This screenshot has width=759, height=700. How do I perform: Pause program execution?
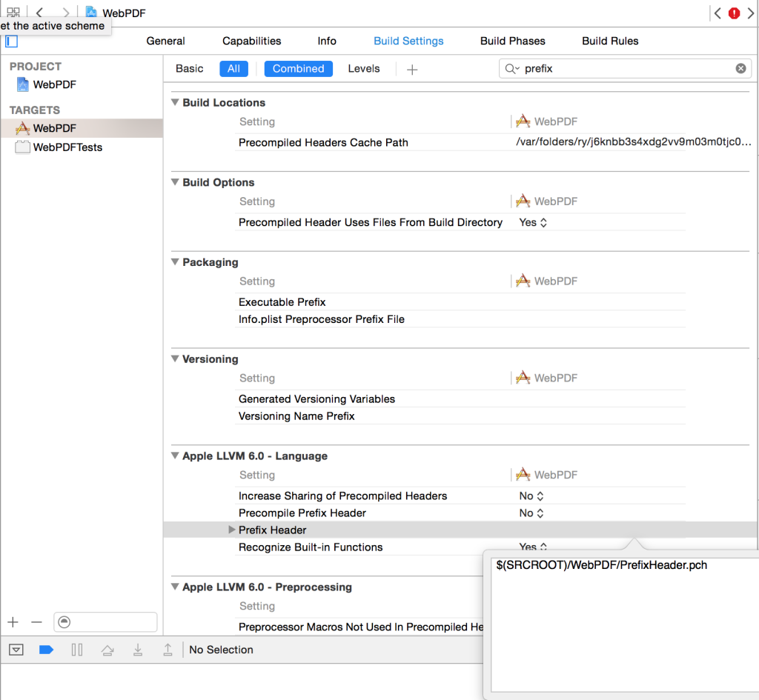point(77,650)
